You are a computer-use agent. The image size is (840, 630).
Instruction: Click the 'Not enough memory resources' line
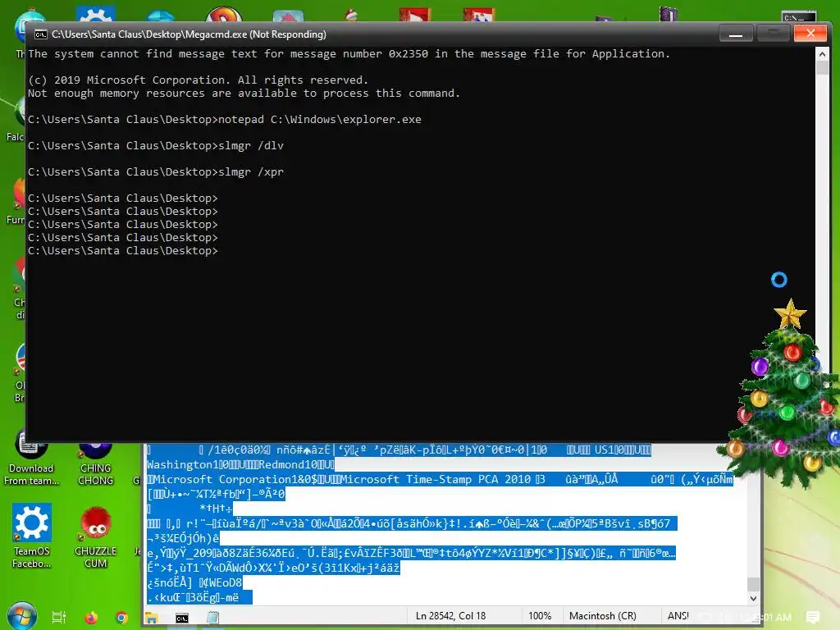pyautogui.click(x=244, y=94)
